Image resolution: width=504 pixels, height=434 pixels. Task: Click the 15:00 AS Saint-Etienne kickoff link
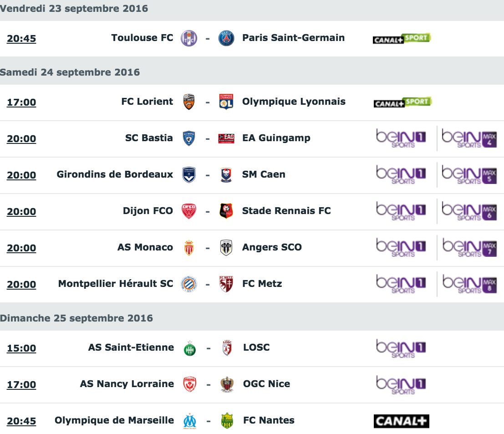click(21, 348)
